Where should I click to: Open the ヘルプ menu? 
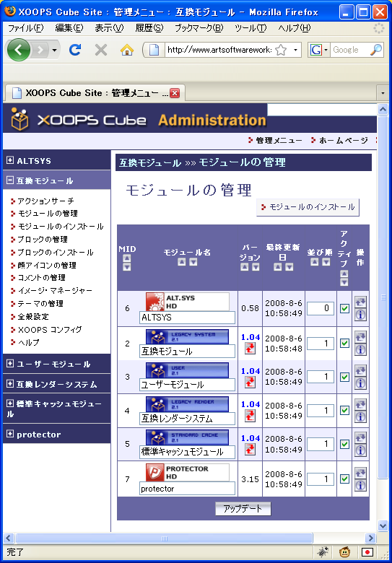coord(294,28)
